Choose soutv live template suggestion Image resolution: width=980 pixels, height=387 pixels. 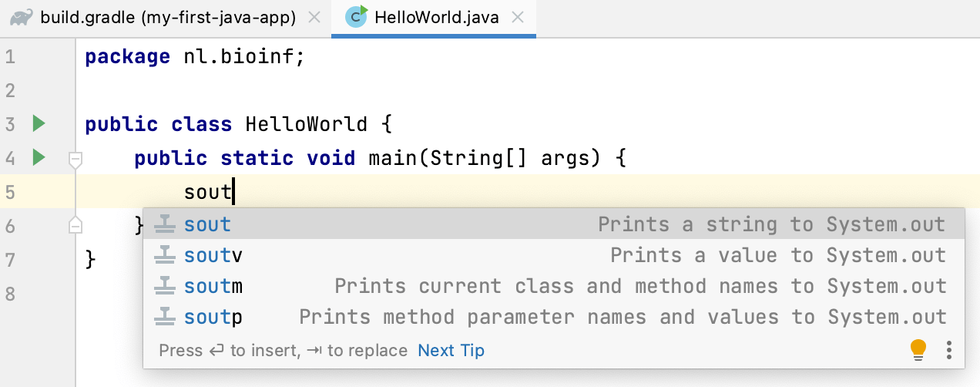555,255
